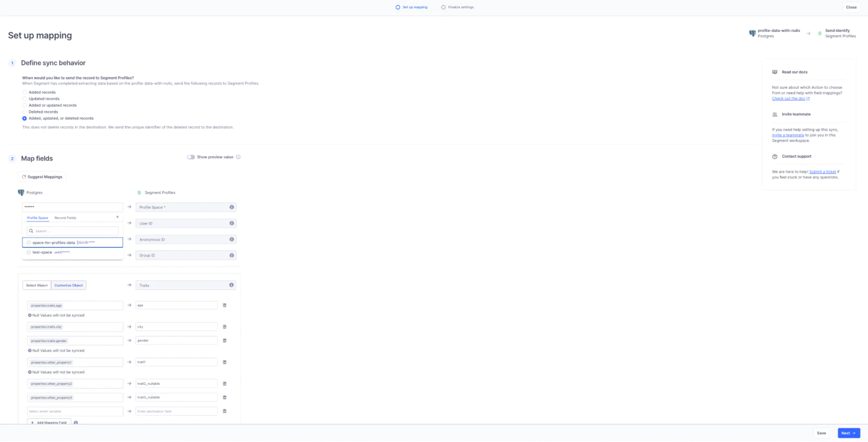Click the masked Profile Space source input

[x=72, y=207]
